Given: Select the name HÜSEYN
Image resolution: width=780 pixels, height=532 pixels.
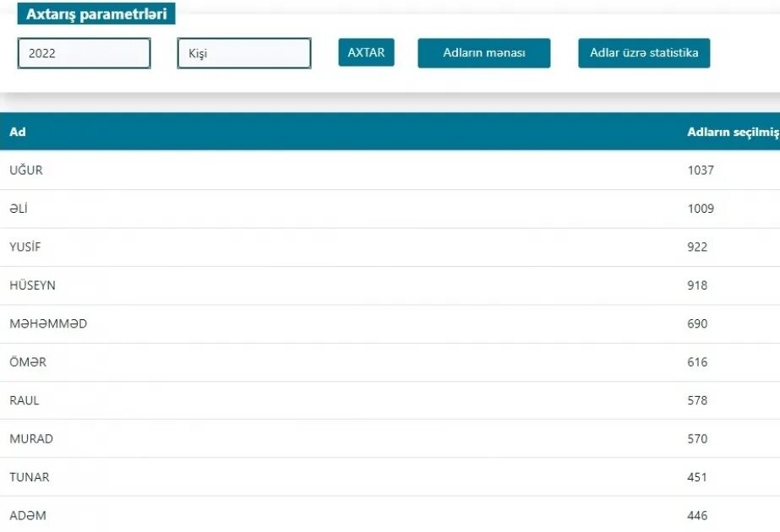Looking at the screenshot, I should [x=32, y=285].
